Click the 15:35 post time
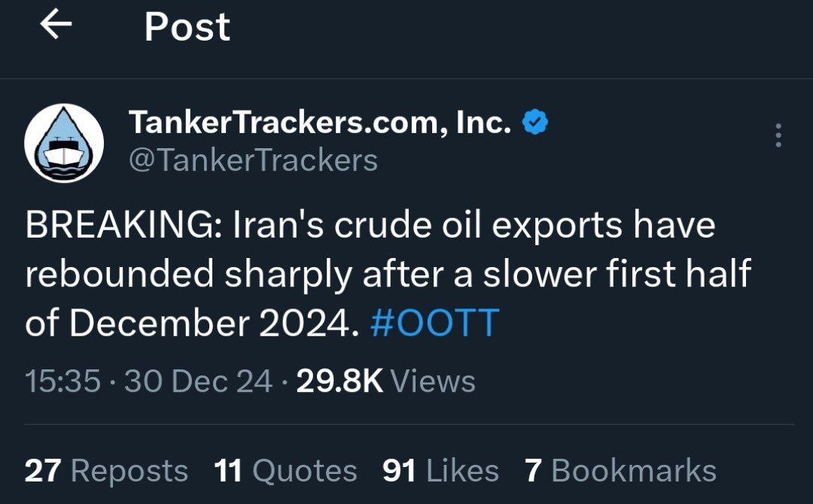The width and height of the screenshot is (813, 504). 62,381
